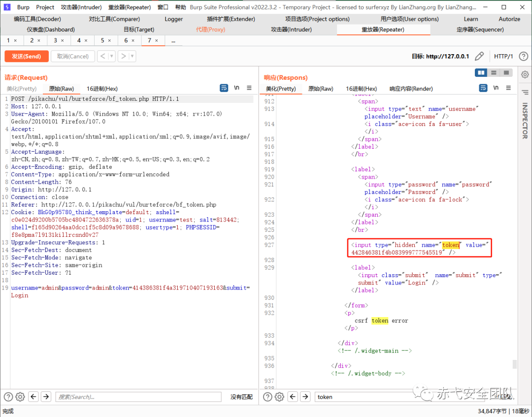Viewport: 532px width, 417px height.
Task: Click the Cancel button
Action: [x=72, y=56]
